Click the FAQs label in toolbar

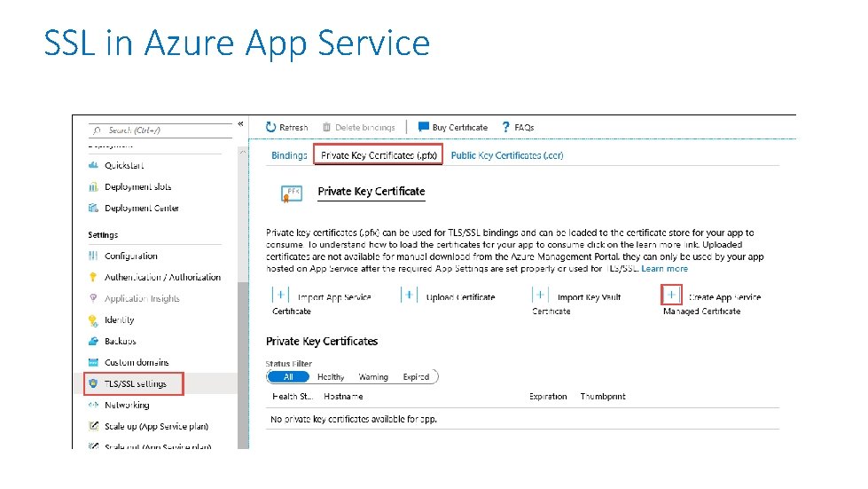pyautogui.click(x=524, y=128)
